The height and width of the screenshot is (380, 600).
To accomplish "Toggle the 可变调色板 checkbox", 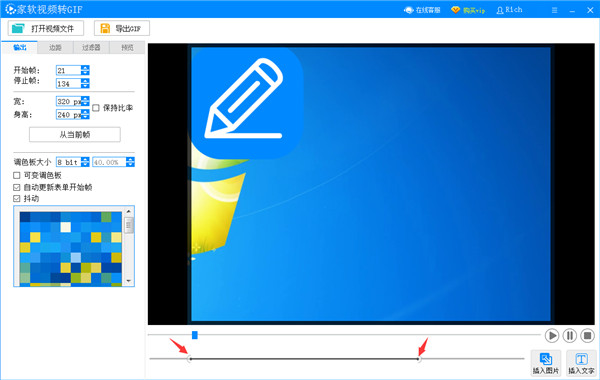I will pyautogui.click(x=16, y=175).
